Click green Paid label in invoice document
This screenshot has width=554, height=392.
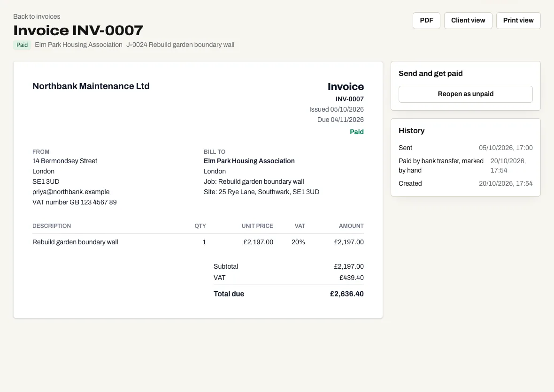[356, 132]
